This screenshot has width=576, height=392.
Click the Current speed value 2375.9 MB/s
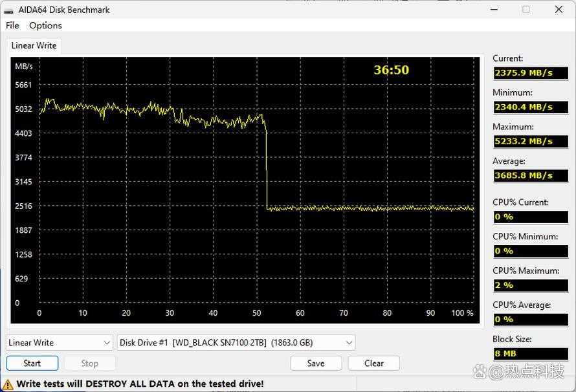[x=531, y=72]
